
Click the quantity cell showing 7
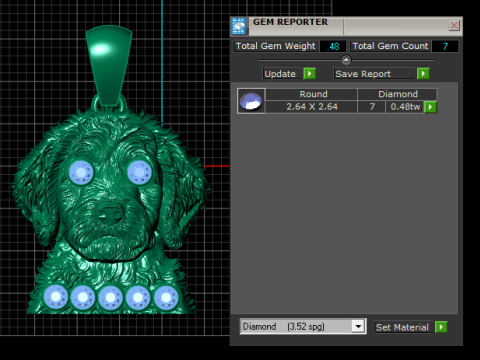point(372,107)
